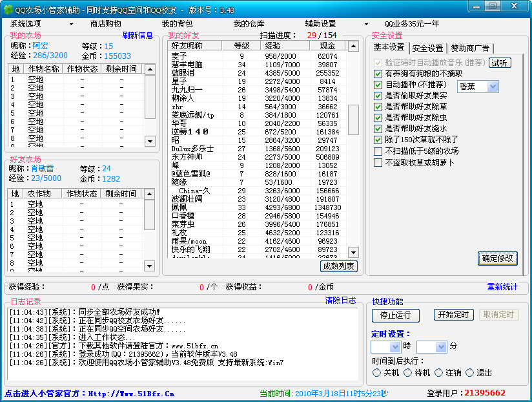The height and width of the screenshot is (402, 532).
Task: Toggle 是否偷取好友果实 checkbox
Action: [x=378, y=96]
